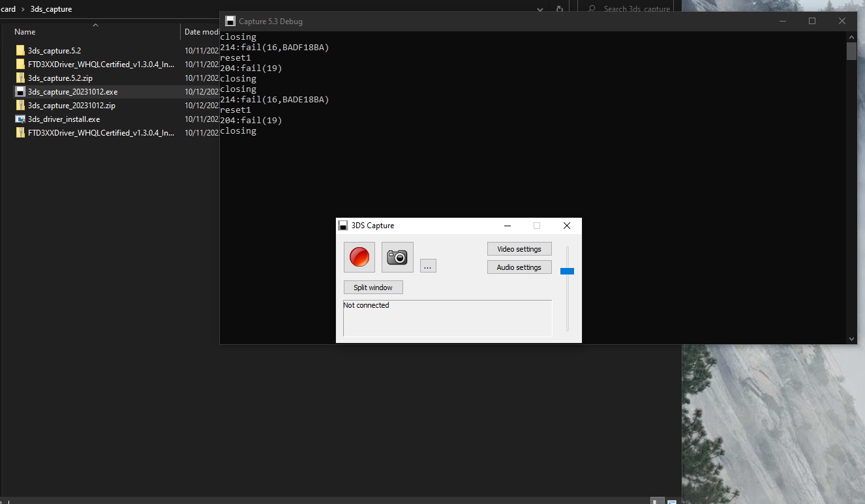This screenshot has height=504, width=865.
Task: Click the 3ds_capture breadcrumb in address bar
Action: tap(51, 9)
